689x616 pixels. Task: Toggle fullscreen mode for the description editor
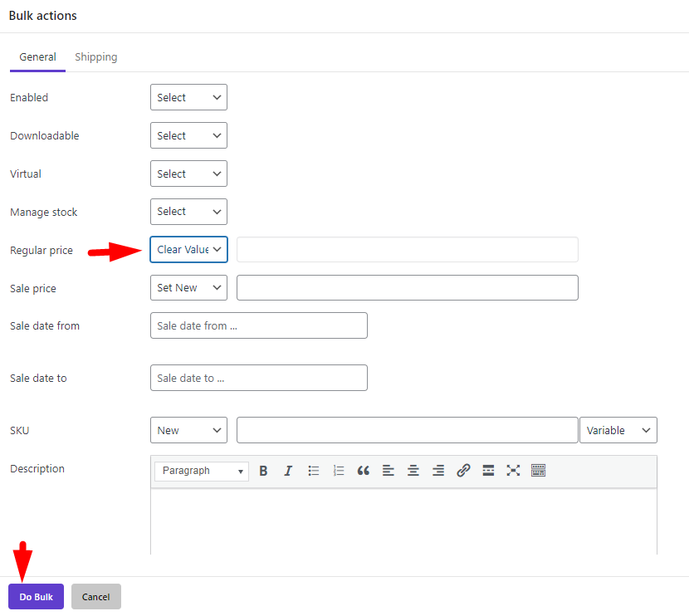[512, 471]
